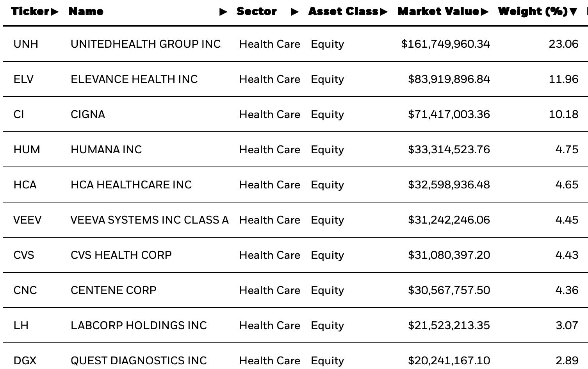This screenshot has height=369, width=588.
Task: Click the Weight (%) header label
Action: (x=533, y=11)
